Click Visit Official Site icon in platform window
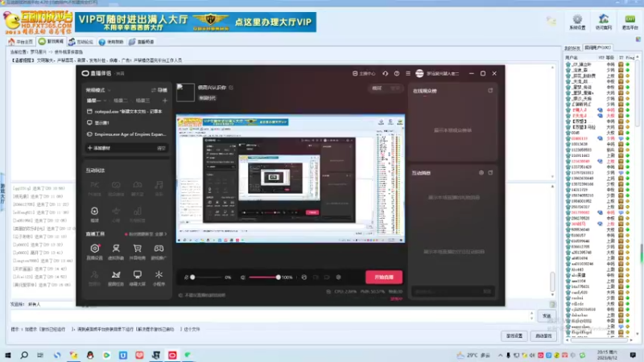This screenshot has width=644, height=362. [604, 22]
